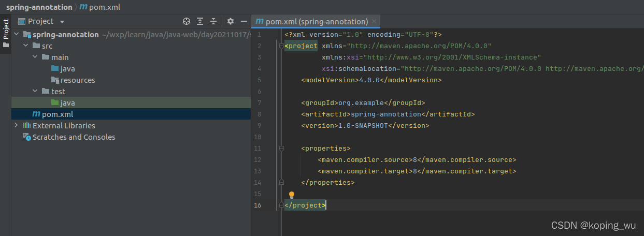Screen dimensions: 644x236
Task: Select java folder under test
Action: click(x=68, y=102)
